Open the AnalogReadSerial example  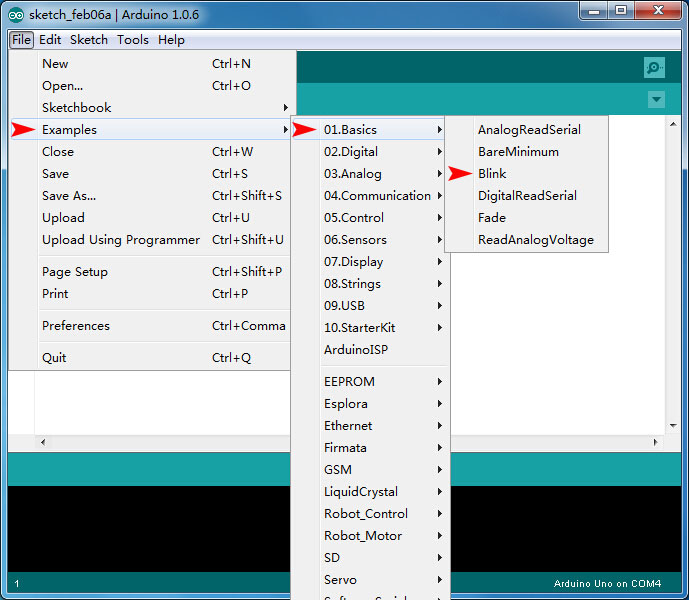tap(529, 130)
